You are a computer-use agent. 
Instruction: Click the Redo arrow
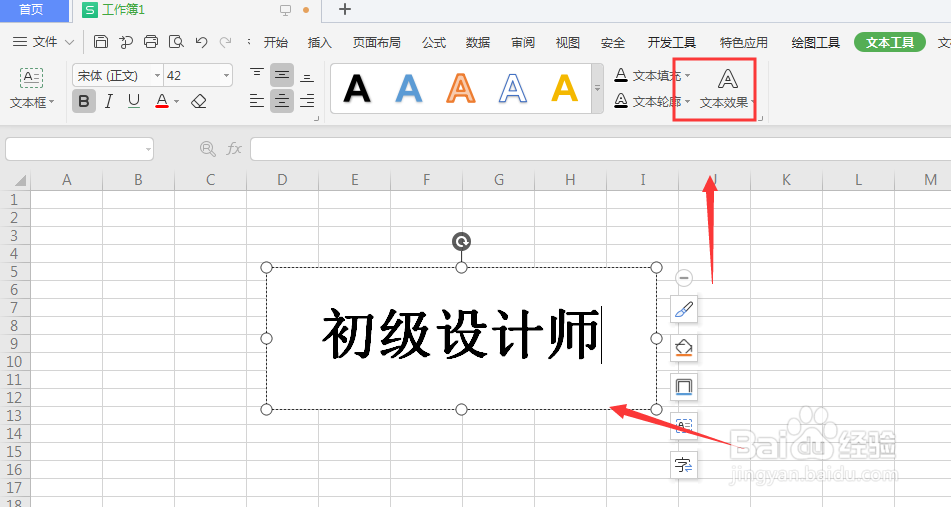coord(226,42)
